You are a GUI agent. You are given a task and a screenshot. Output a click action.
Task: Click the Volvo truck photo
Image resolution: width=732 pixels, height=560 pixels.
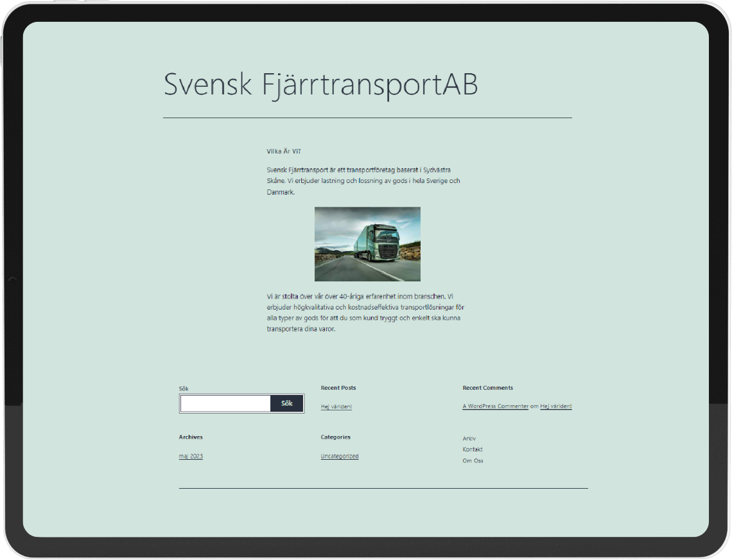(367, 244)
